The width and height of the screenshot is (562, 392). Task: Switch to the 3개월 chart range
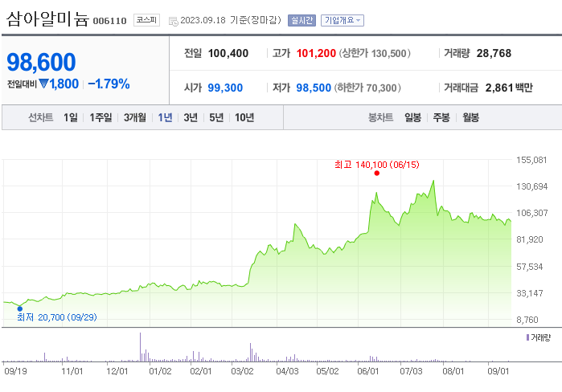(x=135, y=117)
